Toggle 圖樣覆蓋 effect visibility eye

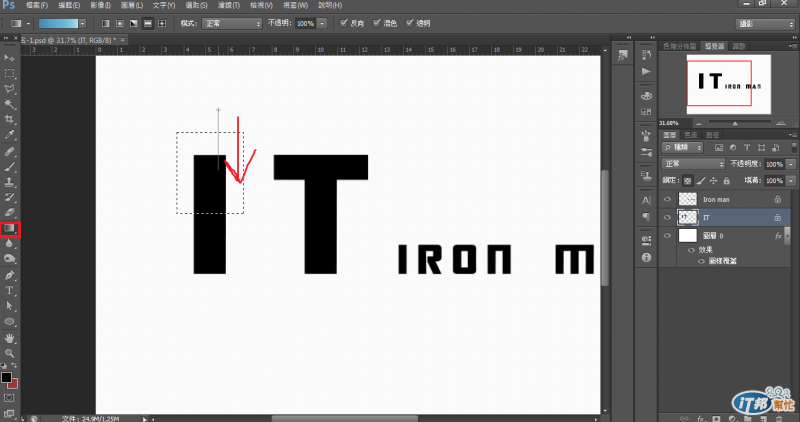coord(701,261)
